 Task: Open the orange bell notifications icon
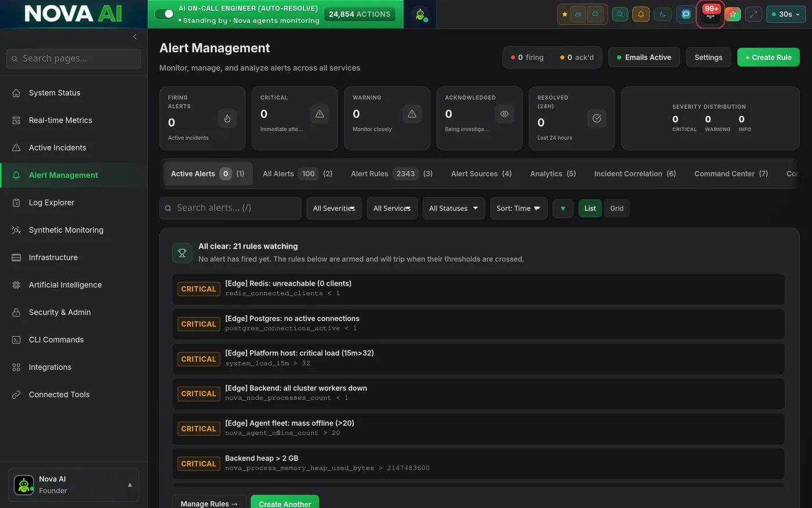point(641,15)
